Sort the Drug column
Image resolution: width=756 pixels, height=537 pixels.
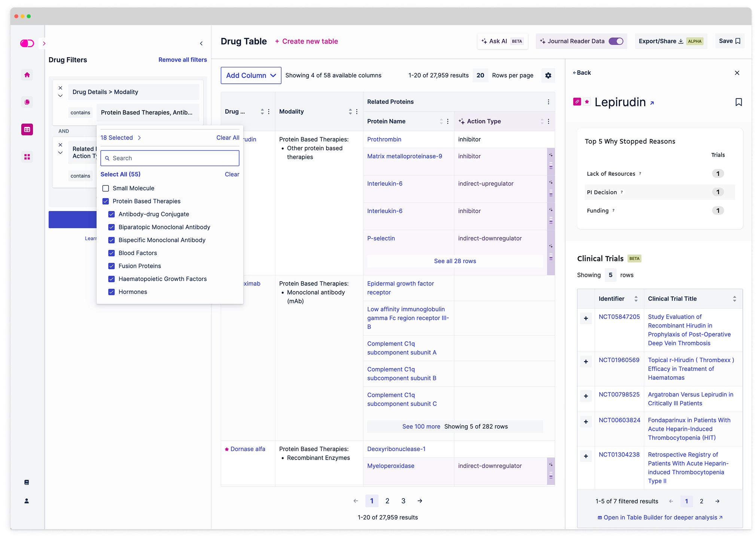pyautogui.click(x=262, y=112)
